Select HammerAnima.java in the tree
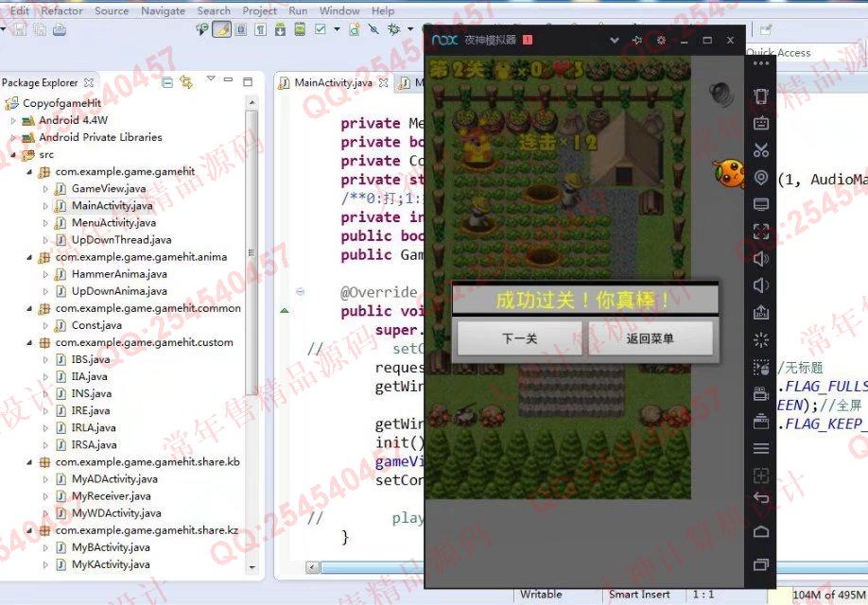This screenshot has width=868, height=605. click(119, 274)
